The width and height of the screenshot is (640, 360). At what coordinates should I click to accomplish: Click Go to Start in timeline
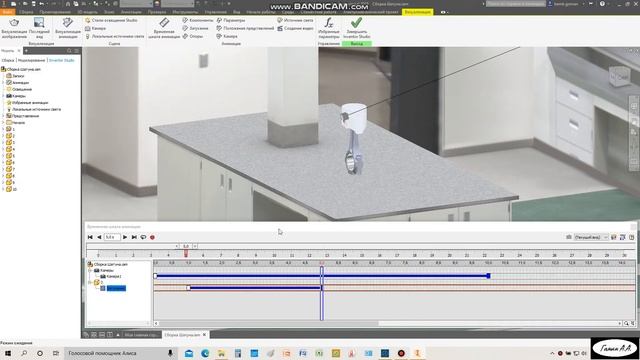(90, 237)
